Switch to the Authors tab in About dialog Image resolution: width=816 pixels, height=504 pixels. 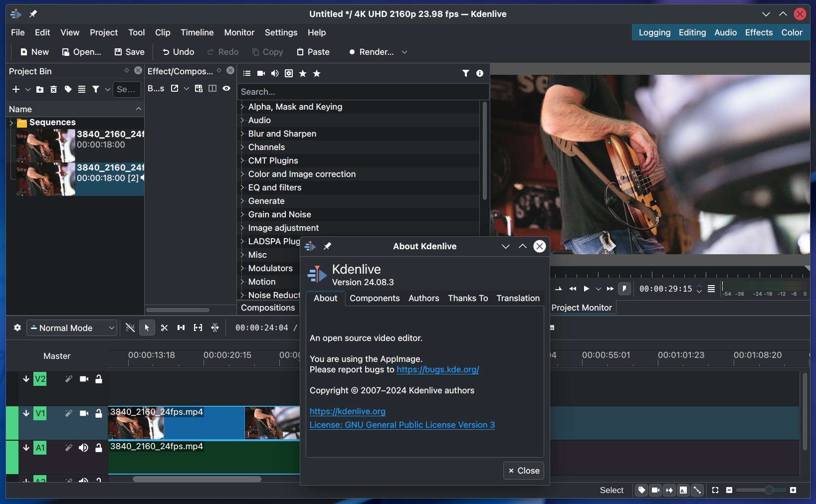(424, 298)
